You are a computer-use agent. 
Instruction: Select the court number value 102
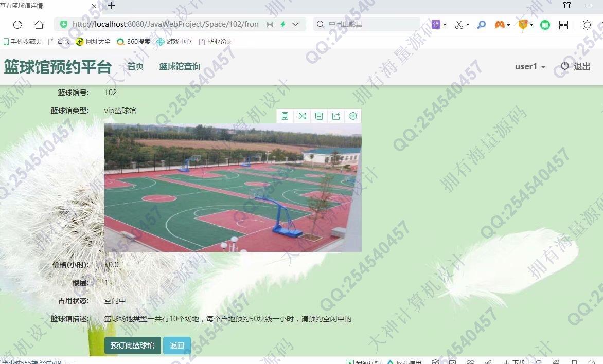(x=111, y=92)
